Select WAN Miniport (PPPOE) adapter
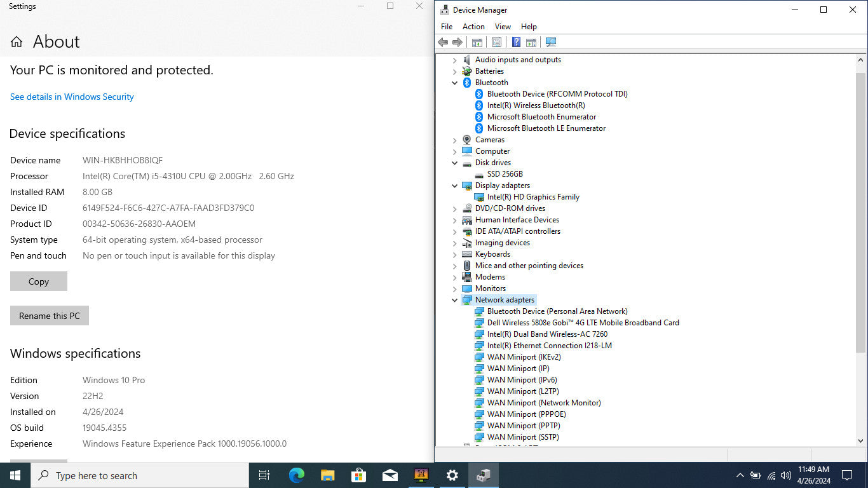Image resolution: width=868 pixels, height=488 pixels. pyautogui.click(x=526, y=414)
